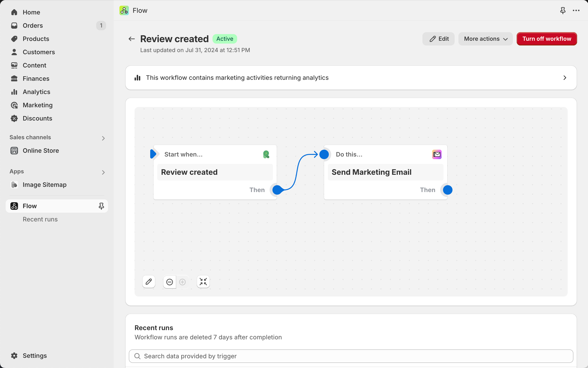Select the Marketing menu item
The width and height of the screenshot is (588, 368).
point(38,105)
